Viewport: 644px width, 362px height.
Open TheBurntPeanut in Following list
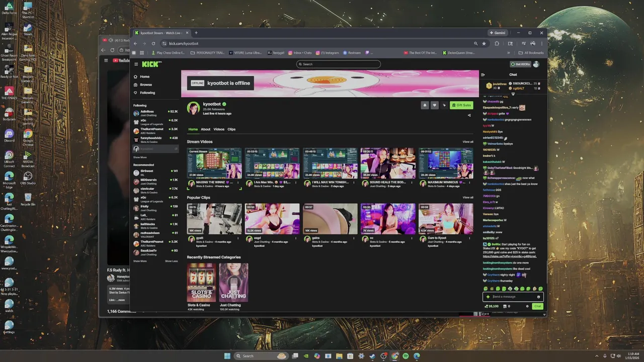155,131
